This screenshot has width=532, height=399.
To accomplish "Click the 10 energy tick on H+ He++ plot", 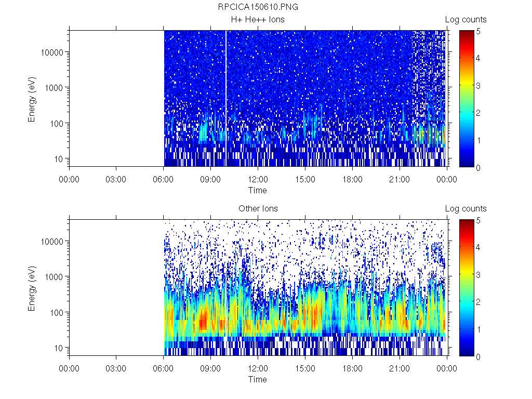I will pos(59,159).
